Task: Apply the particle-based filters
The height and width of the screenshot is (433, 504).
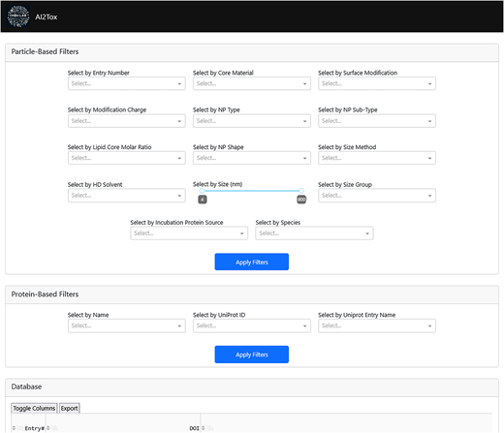Action: (252, 262)
